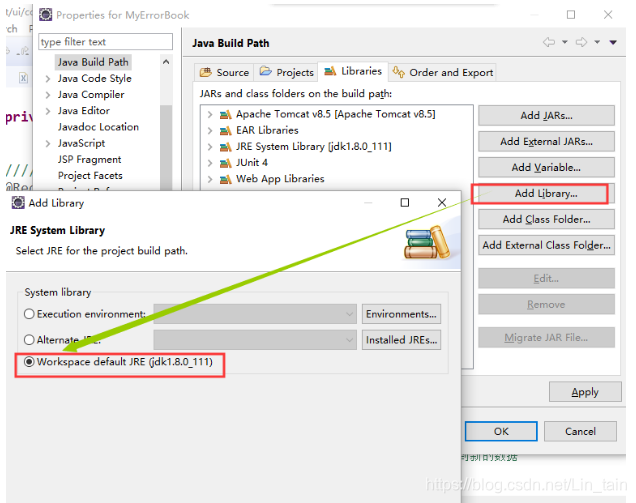Screen dimensions: 636x503
Task: Open the forward history dropdown arrow
Action: (597, 42)
